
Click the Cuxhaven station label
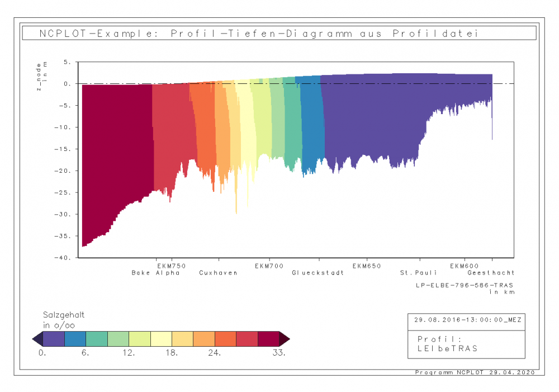pyautogui.click(x=218, y=273)
